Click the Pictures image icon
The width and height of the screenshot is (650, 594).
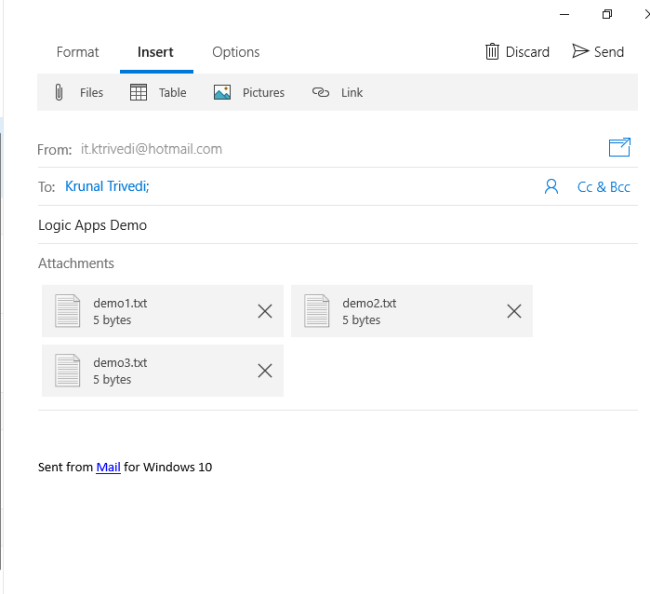(222, 92)
